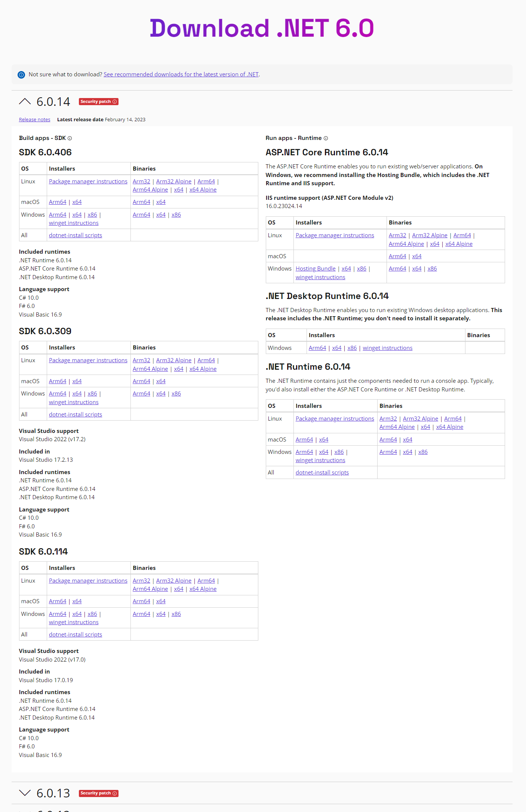Open SDK 6.0.114 dotnet-install scripts link
The height and width of the screenshot is (812, 526).
click(76, 634)
